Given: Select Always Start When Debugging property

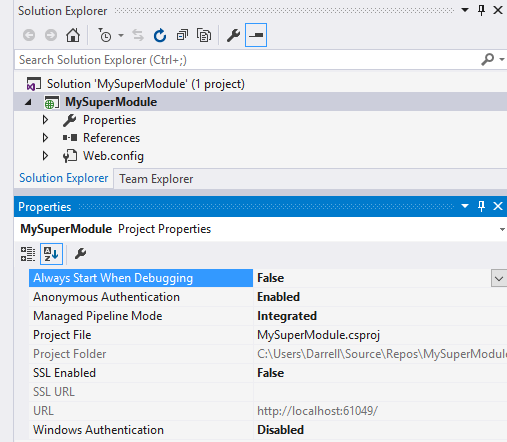Looking at the screenshot, I should pyautogui.click(x=141, y=278).
